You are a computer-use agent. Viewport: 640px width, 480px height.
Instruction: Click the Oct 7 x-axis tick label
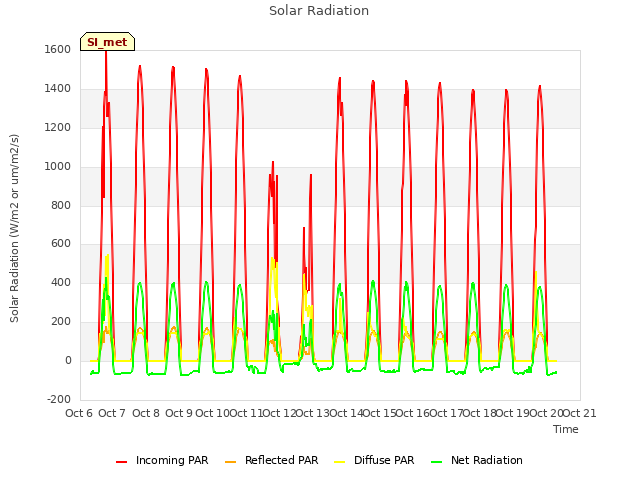(112, 413)
